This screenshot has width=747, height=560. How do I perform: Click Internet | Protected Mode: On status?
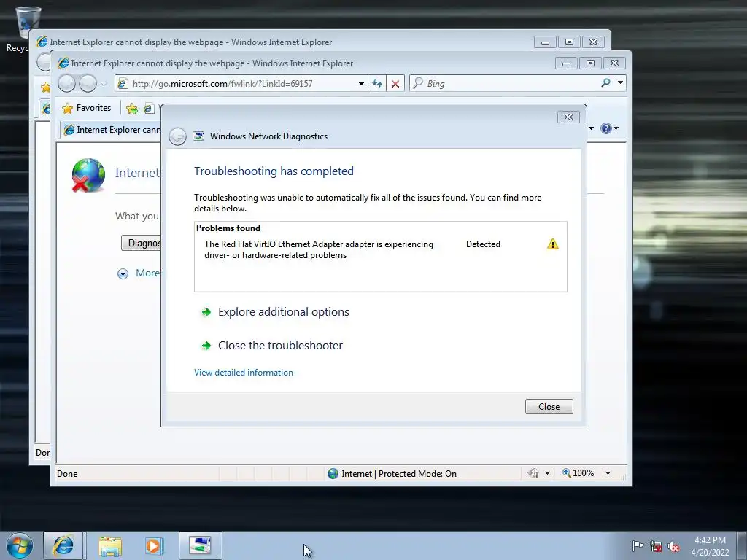pyautogui.click(x=399, y=474)
